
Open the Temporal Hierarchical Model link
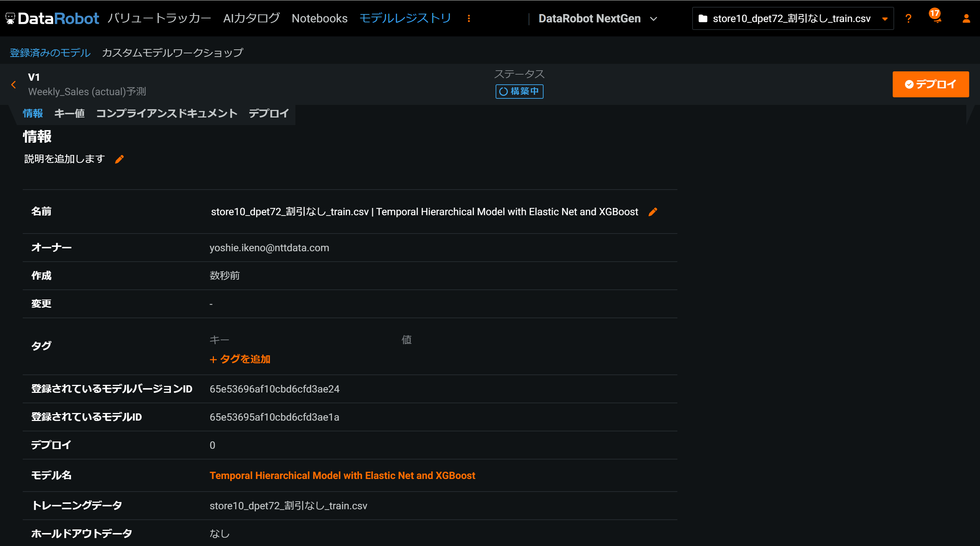pyautogui.click(x=342, y=475)
